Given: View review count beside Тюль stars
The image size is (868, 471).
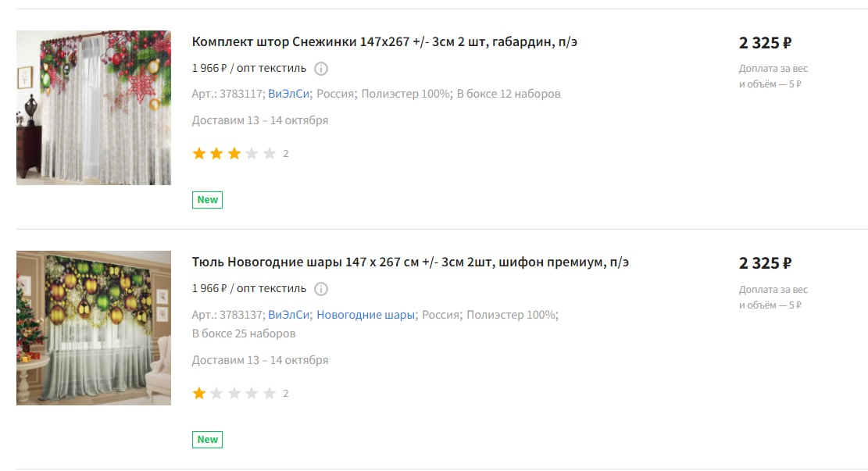Looking at the screenshot, I should 286,394.
